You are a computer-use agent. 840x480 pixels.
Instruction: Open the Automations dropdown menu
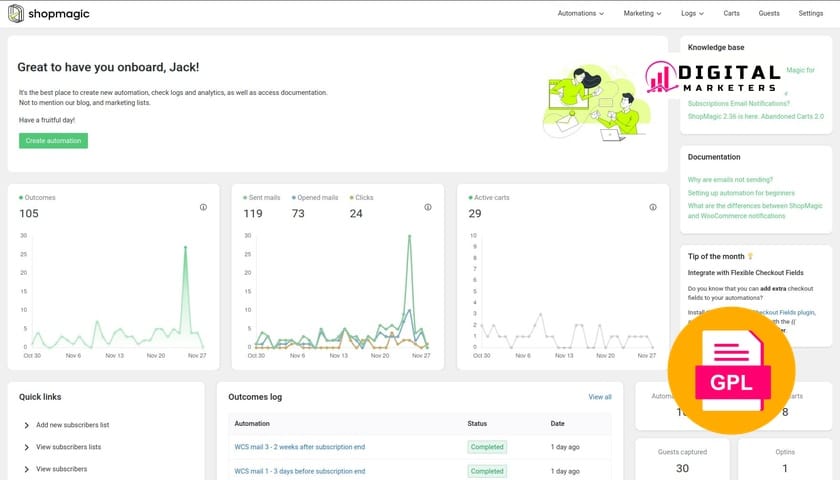click(x=581, y=14)
